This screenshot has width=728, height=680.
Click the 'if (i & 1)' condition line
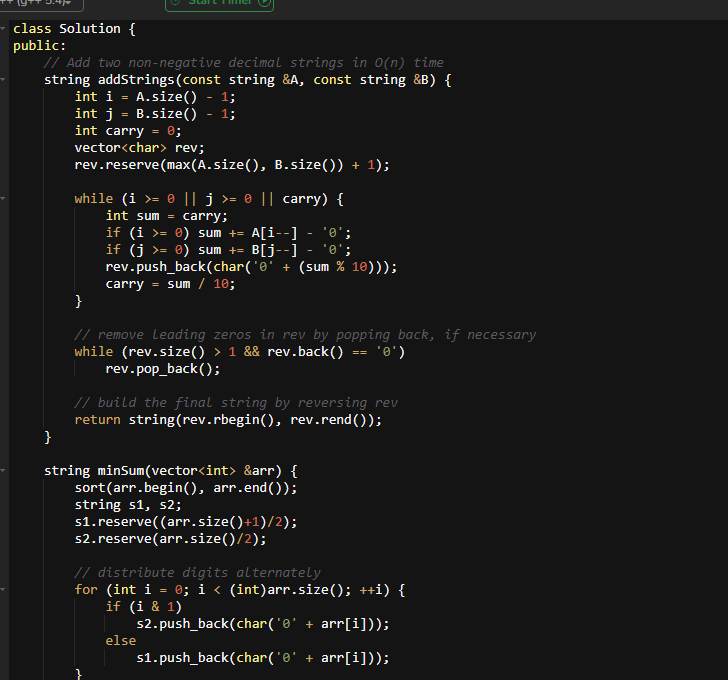[143, 607]
